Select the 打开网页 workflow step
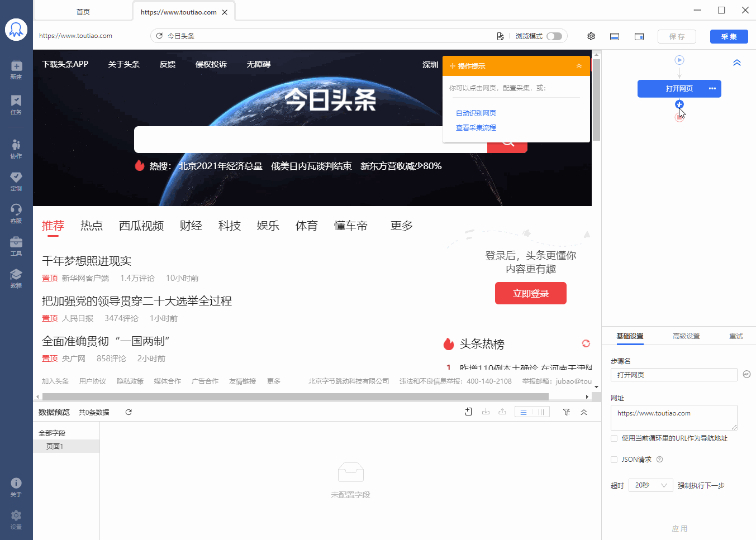 [x=679, y=89]
